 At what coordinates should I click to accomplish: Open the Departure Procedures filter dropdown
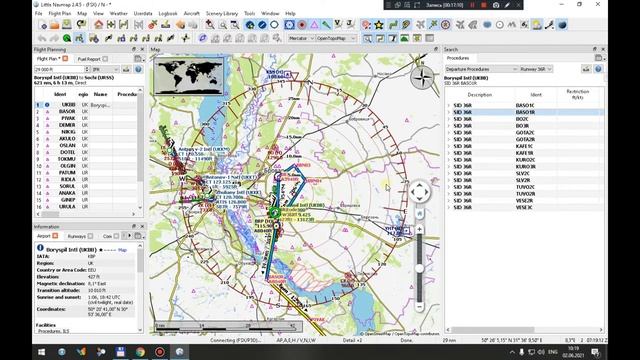[481, 69]
